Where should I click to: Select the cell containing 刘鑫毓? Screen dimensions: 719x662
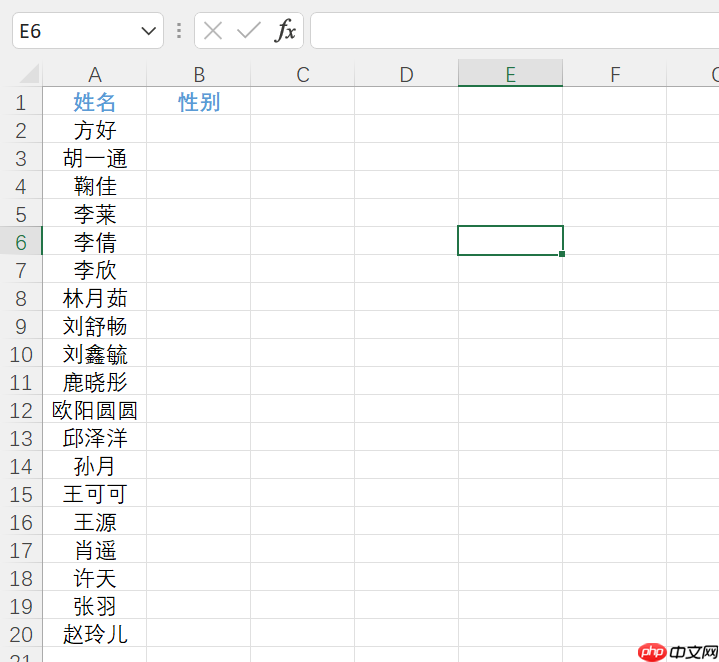[x=94, y=354]
